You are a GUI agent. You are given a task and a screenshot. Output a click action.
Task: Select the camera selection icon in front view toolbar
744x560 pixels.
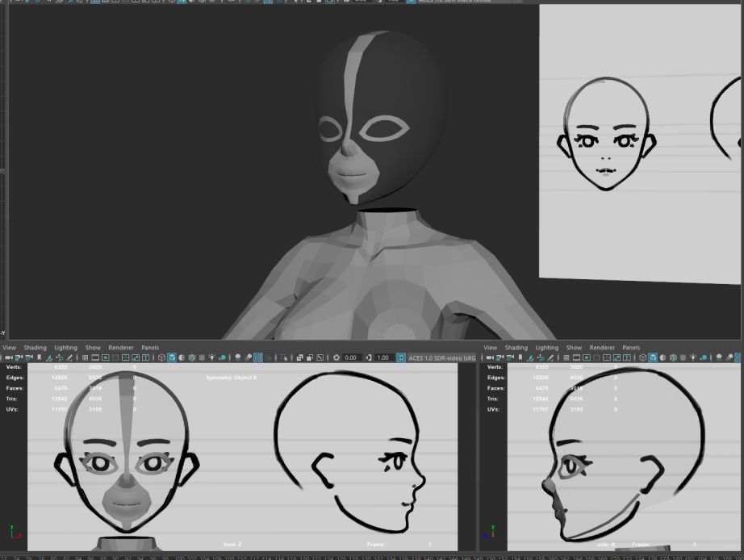[x=8, y=358]
